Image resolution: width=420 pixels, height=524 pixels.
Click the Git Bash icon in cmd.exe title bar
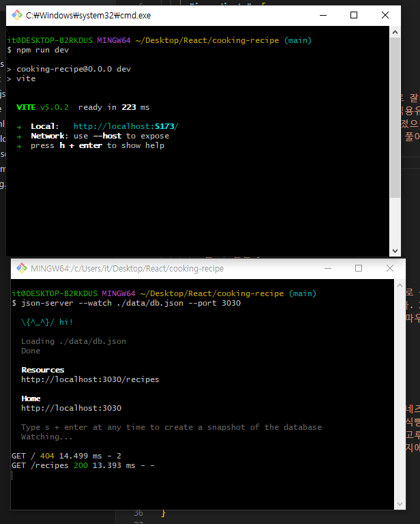(x=16, y=15)
